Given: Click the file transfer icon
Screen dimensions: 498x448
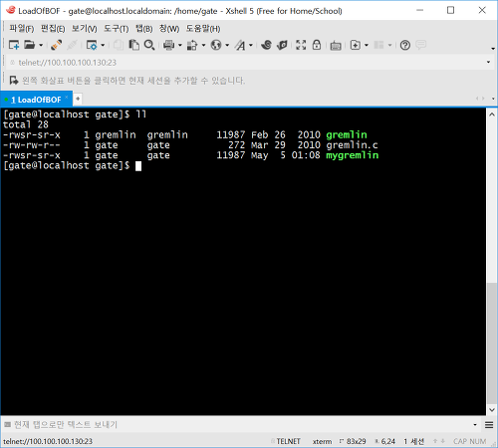Looking at the screenshot, I should coord(192,45).
